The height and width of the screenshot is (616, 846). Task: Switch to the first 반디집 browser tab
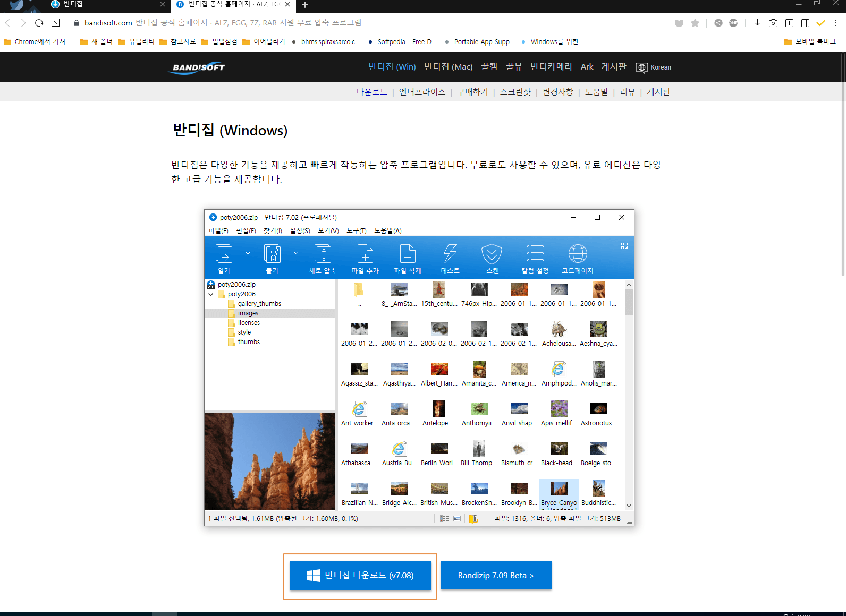coord(106,5)
